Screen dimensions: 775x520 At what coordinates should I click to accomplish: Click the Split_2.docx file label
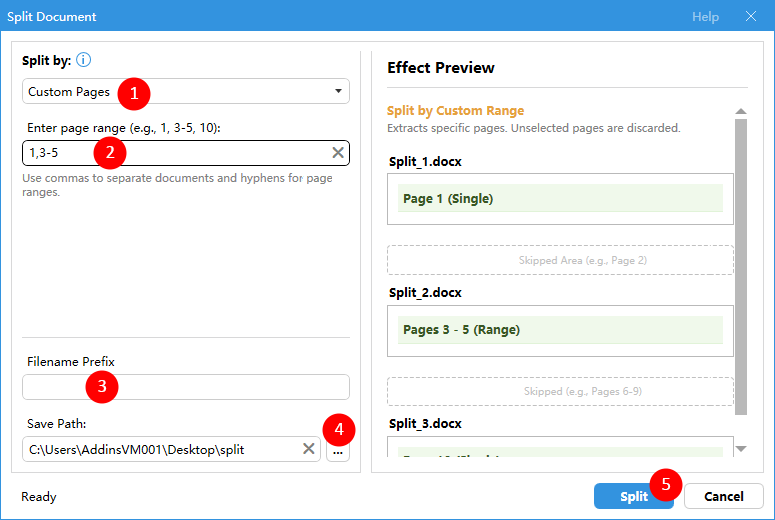[425, 293]
